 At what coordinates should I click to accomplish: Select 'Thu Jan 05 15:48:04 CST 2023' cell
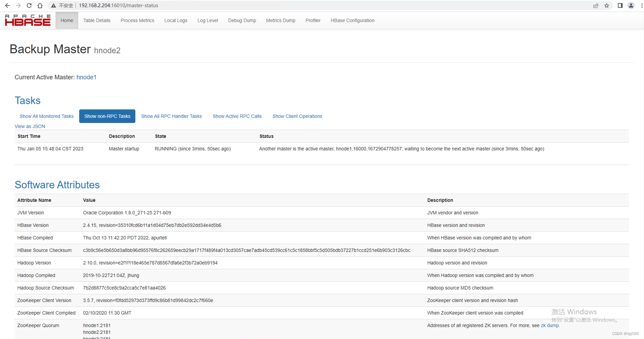[50, 149]
